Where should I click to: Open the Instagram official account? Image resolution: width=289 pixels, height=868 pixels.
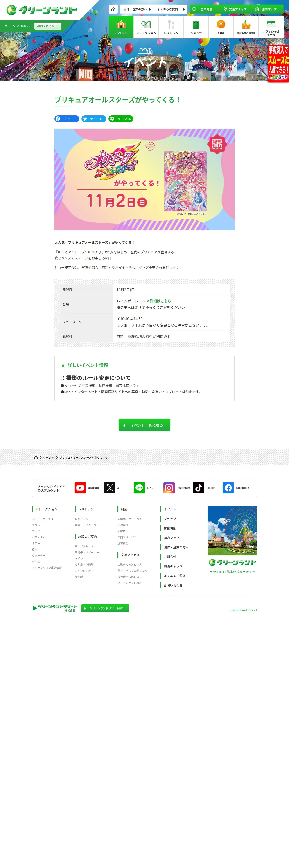coord(177,488)
